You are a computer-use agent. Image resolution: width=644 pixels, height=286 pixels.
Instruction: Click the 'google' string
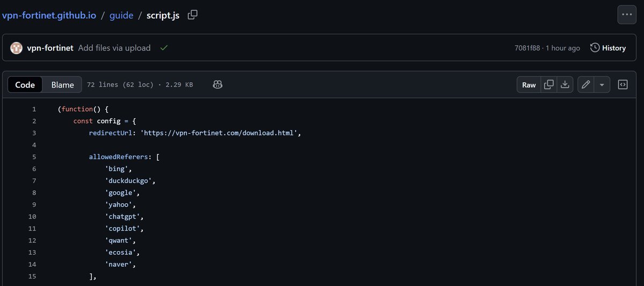pyautogui.click(x=120, y=192)
